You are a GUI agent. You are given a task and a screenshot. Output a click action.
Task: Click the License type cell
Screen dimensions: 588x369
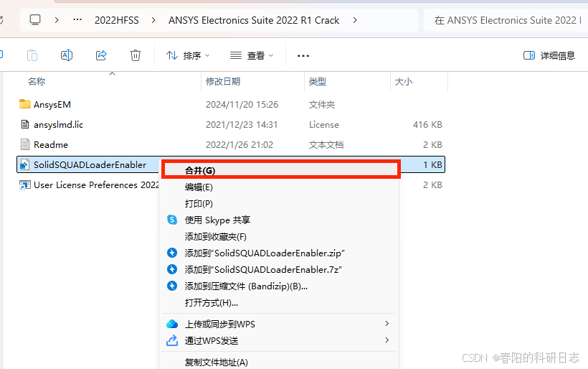323,125
